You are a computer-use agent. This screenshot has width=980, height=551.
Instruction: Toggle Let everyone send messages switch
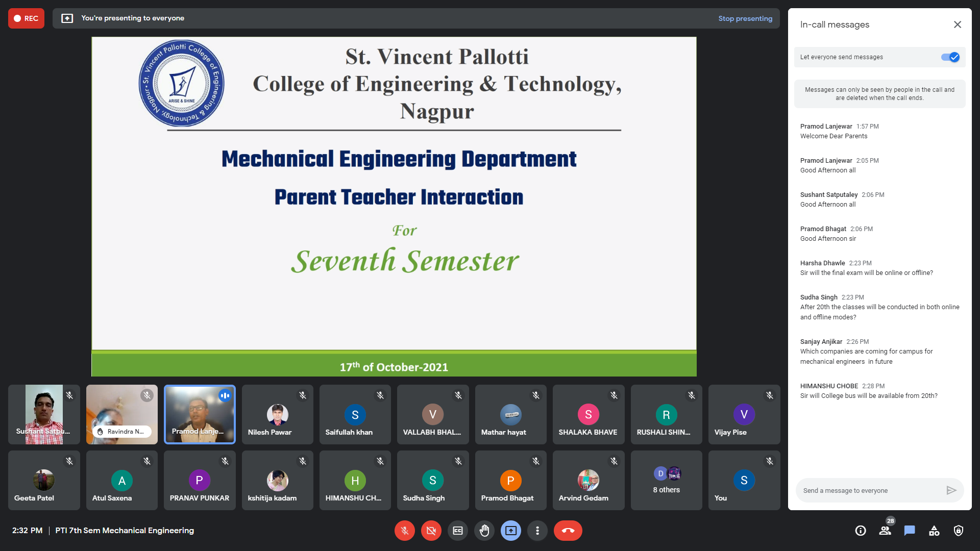click(950, 57)
